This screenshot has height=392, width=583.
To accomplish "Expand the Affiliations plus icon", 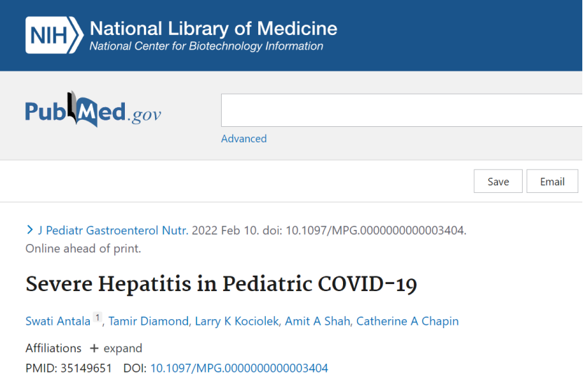I will [x=94, y=349].
